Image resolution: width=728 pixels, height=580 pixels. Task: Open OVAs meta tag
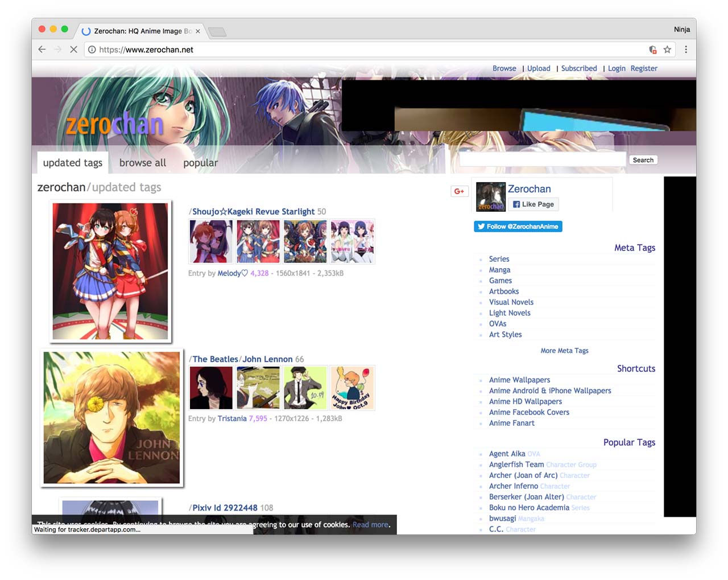click(498, 324)
